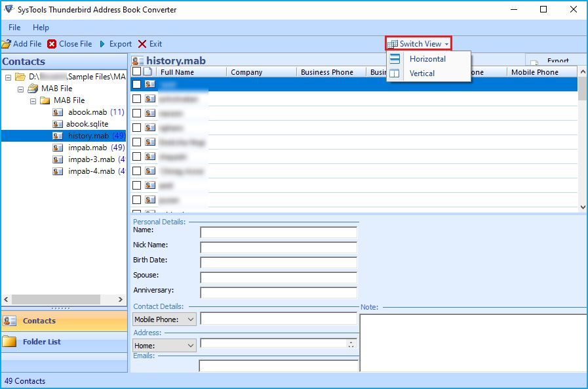Click the page icon in table header
588x389 pixels.
coord(147,72)
